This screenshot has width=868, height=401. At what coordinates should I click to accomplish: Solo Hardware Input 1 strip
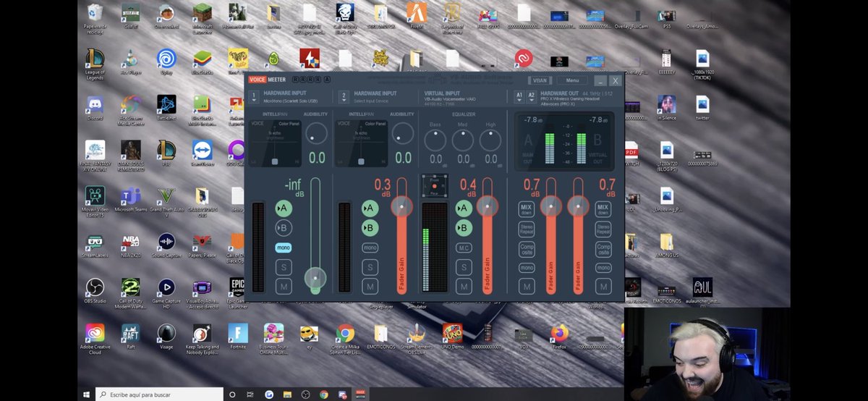pyautogui.click(x=284, y=267)
